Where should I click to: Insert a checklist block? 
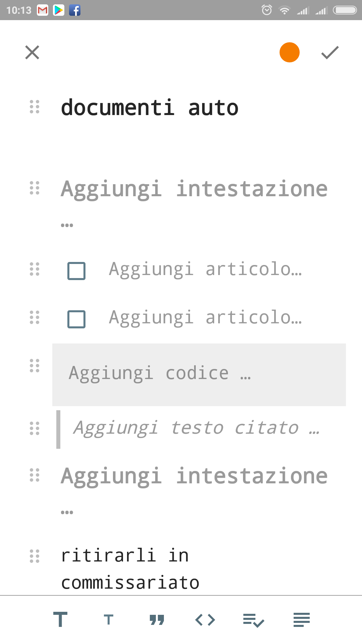253,620
